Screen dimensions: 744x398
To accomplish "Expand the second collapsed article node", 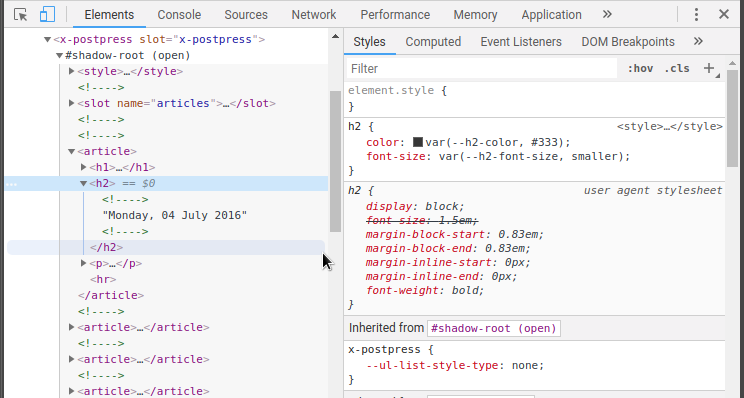I will pyautogui.click(x=71, y=359).
